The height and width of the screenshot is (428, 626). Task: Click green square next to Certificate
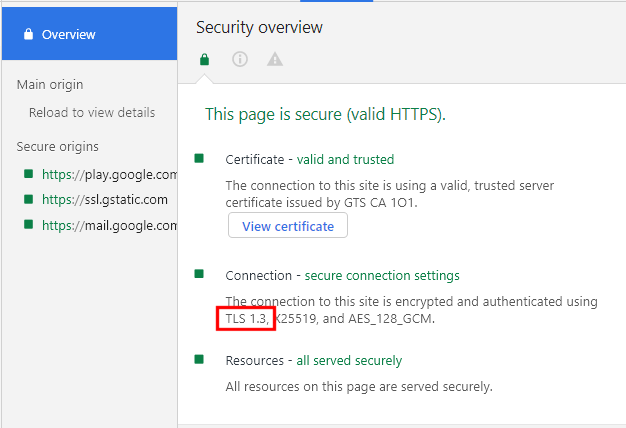pos(199,159)
